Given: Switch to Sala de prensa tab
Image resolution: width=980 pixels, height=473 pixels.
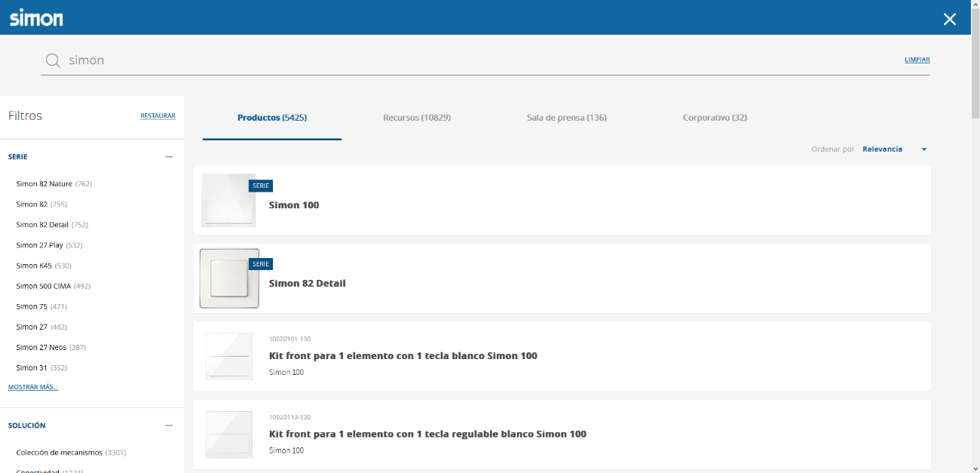Looking at the screenshot, I should [x=567, y=118].
